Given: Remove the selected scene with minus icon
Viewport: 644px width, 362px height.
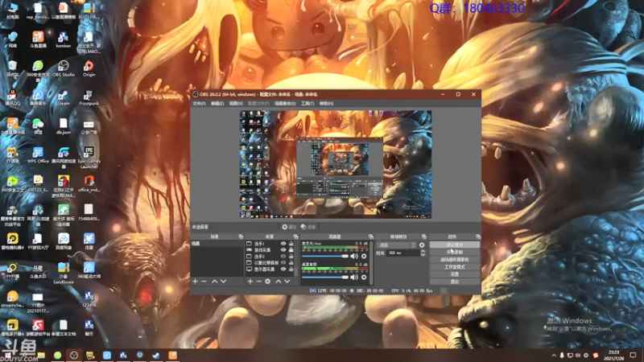Looking at the screenshot, I should (x=204, y=281).
